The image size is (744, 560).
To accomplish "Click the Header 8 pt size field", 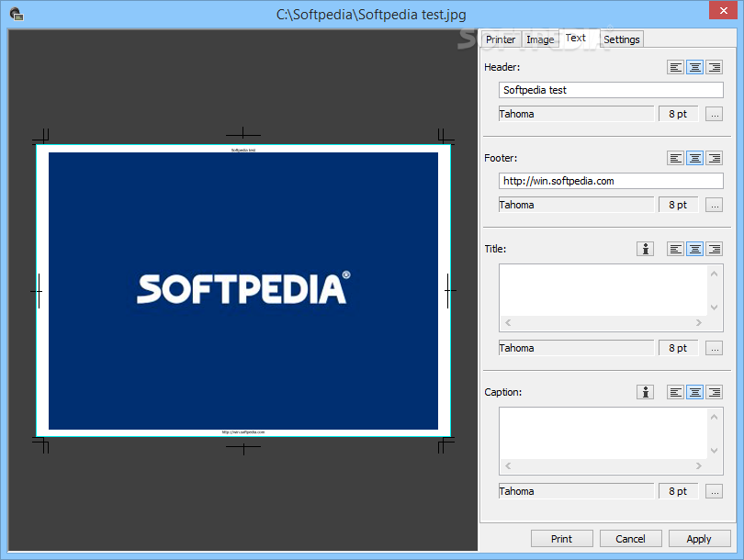I will (x=679, y=114).
